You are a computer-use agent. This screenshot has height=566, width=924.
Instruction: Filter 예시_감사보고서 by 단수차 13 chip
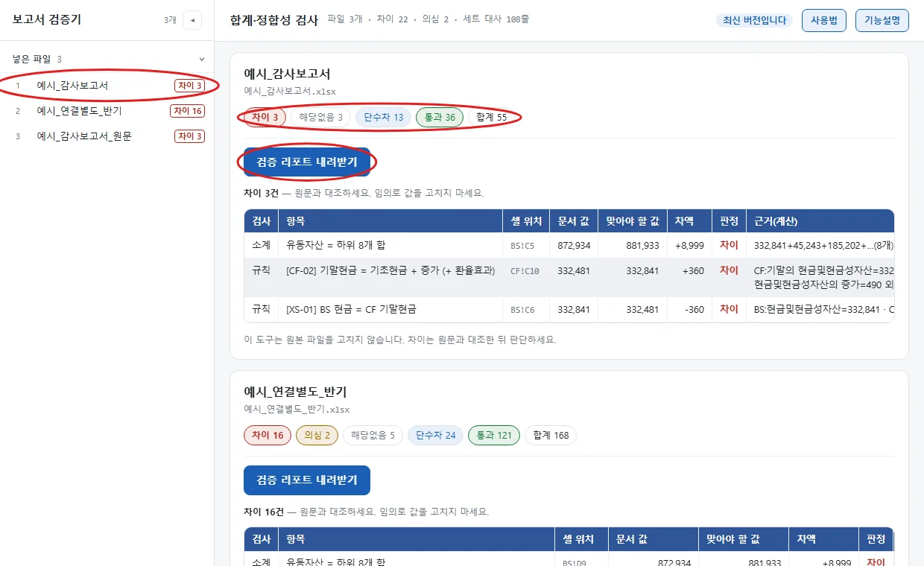coord(383,117)
